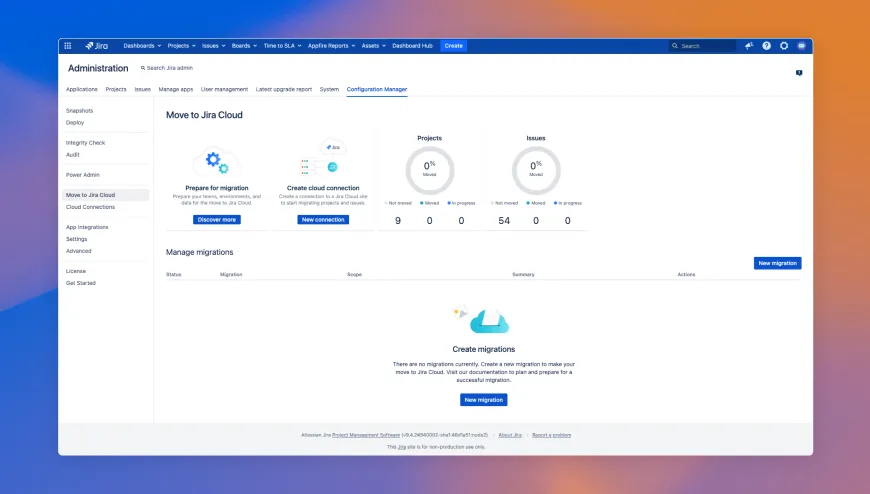870x494 pixels.
Task: Open the user profile avatar
Action: pyautogui.click(x=801, y=46)
